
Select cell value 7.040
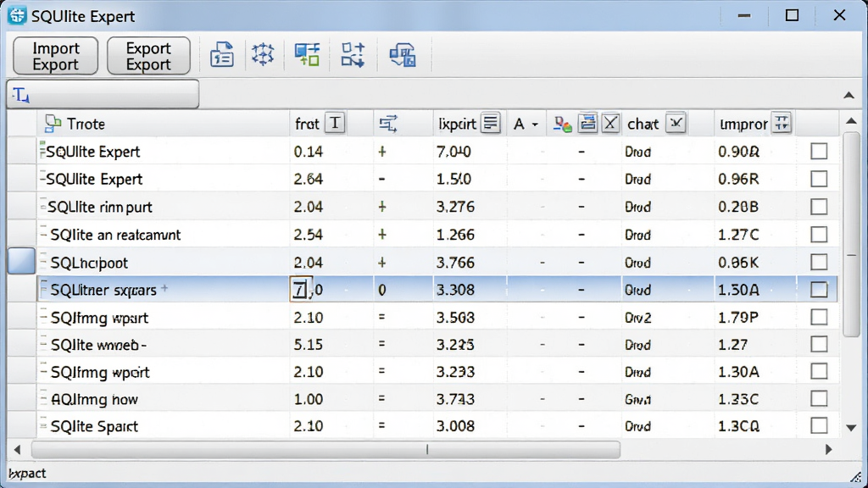pyautogui.click(x=454, y=152)
